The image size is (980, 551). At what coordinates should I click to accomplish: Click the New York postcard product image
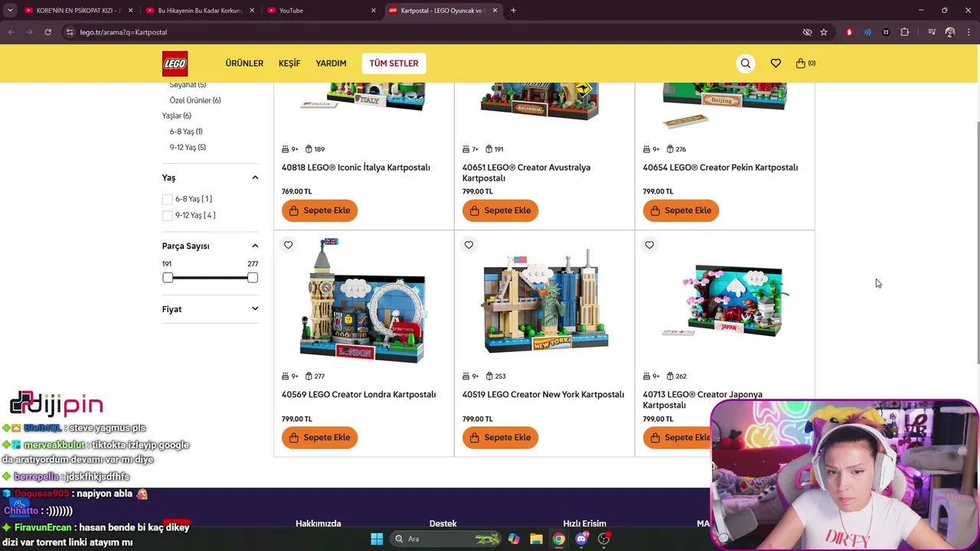coord(545,301)
